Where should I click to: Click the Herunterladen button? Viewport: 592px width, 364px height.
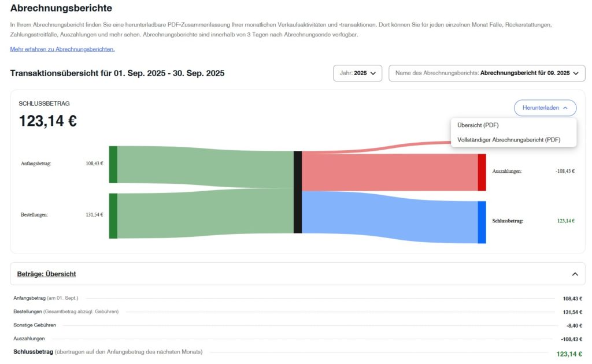click(545, 107)
